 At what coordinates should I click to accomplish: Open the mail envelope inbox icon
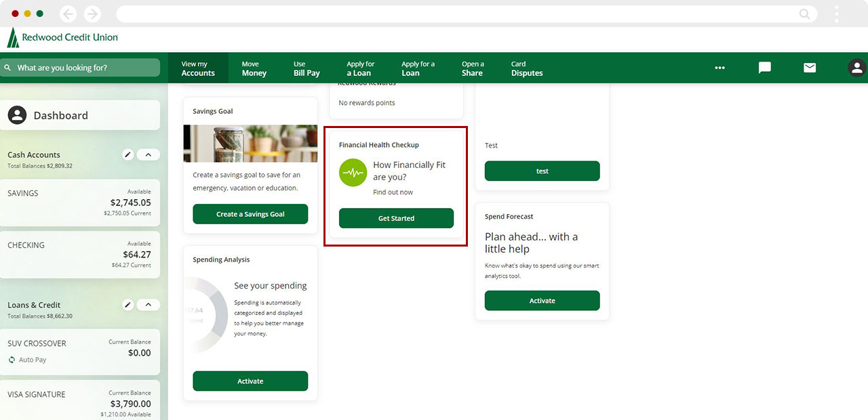coord(810,68)
